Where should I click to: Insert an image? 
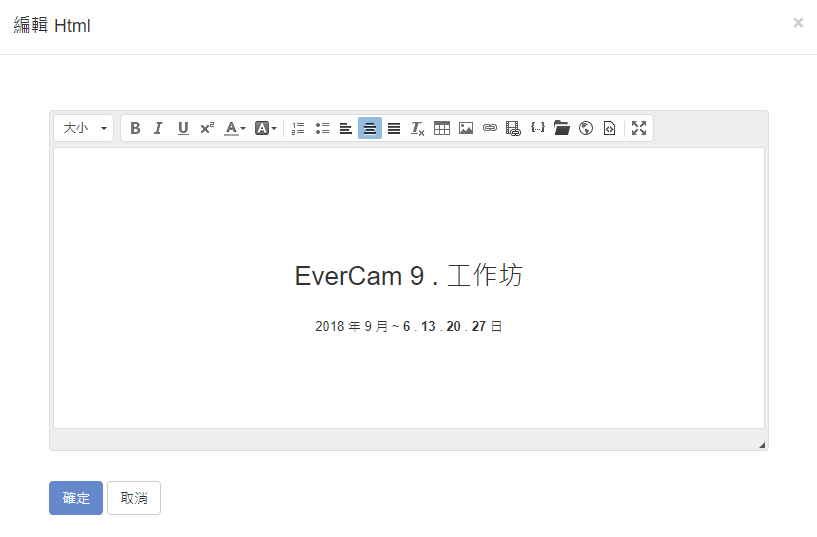pos(466,128)
